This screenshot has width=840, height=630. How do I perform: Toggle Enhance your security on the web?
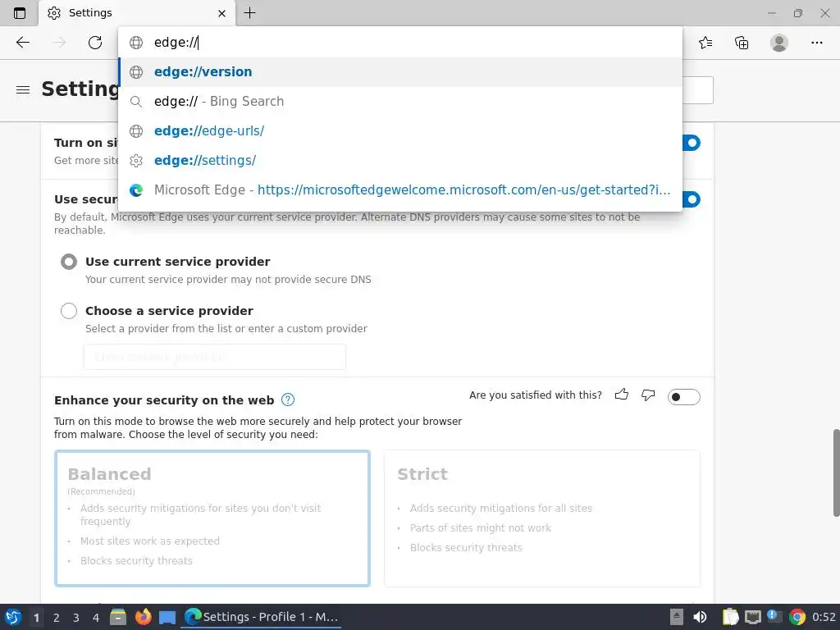click(683, 397)
